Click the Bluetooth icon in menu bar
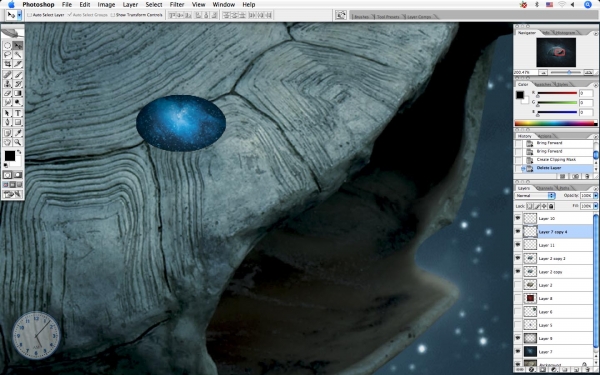This screenshot has height=375, width=600. point(536,5)
